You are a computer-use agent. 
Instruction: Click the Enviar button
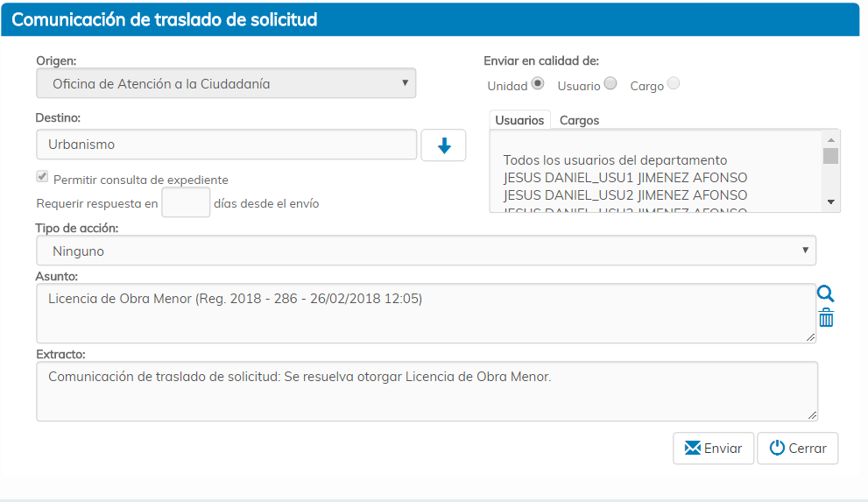(713, 448)
